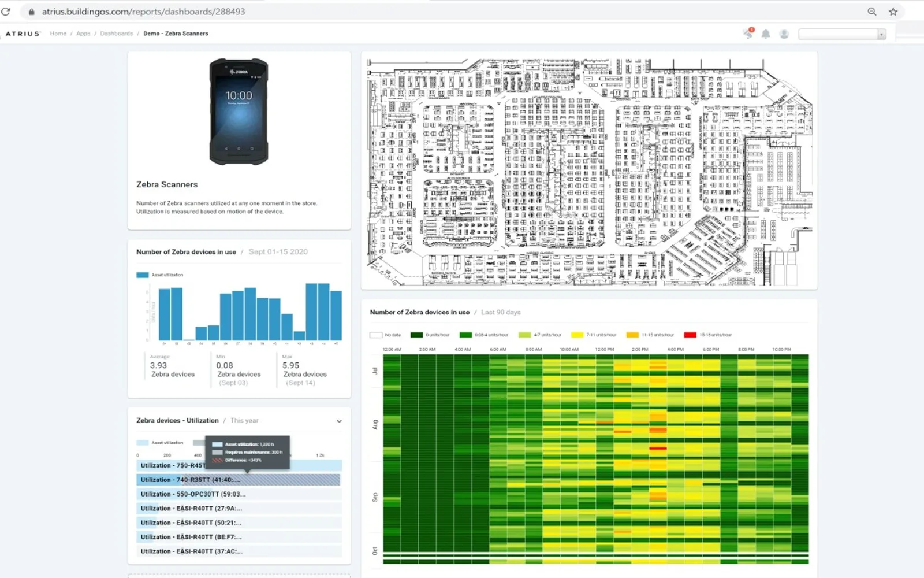Select Utilization - EASI-R40TT (50:21 row
Image resolution: width=924 pixels, height=578 pixels.
239,523
